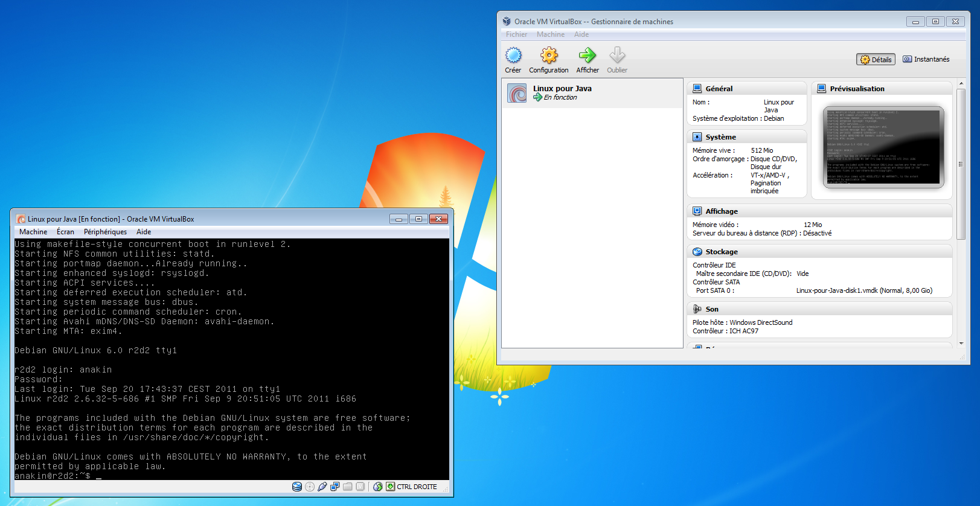The height and width of the screenshot is (506, 980).
Task: Collapse the Affichage section header
Action: click(819, 211)
